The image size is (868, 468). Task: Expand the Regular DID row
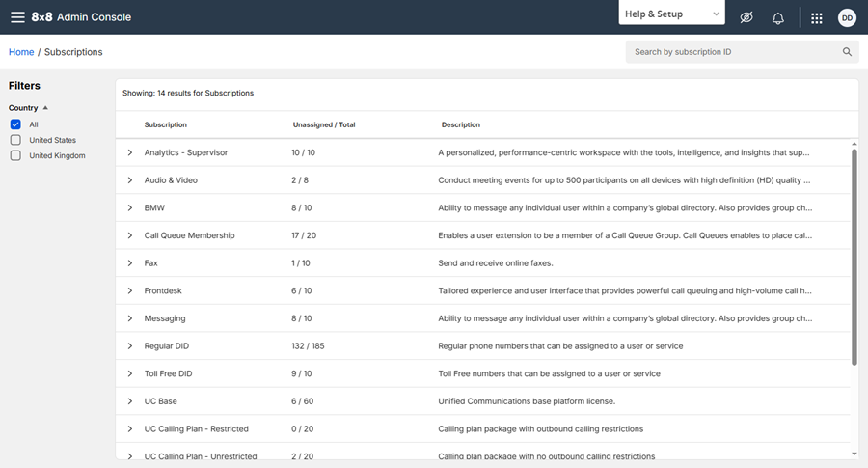[x=130, y=346]
